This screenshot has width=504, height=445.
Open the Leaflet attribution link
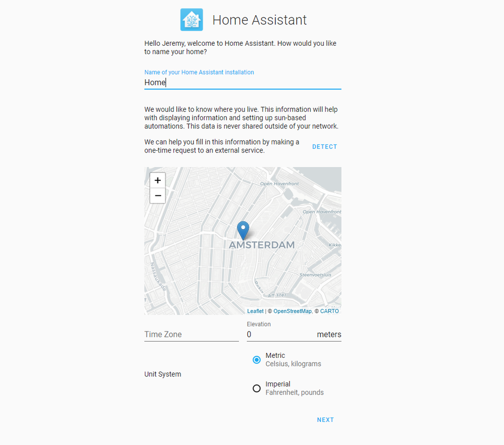(255, 311)
